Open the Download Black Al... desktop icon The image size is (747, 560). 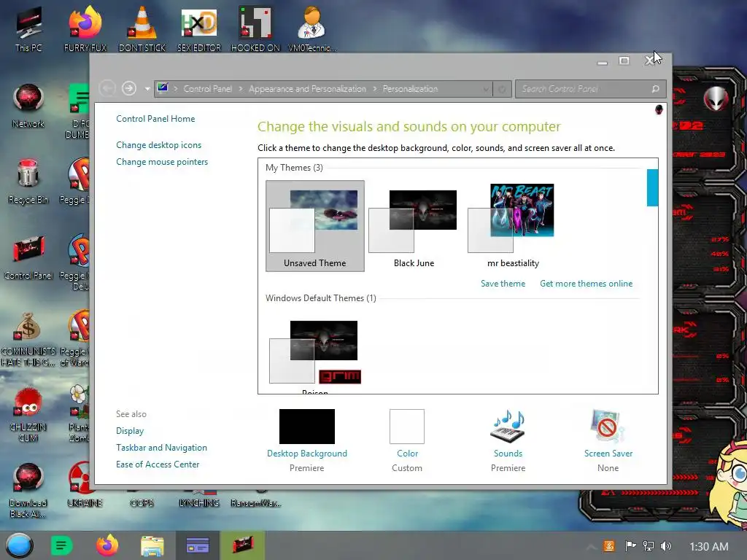(28, 491)
